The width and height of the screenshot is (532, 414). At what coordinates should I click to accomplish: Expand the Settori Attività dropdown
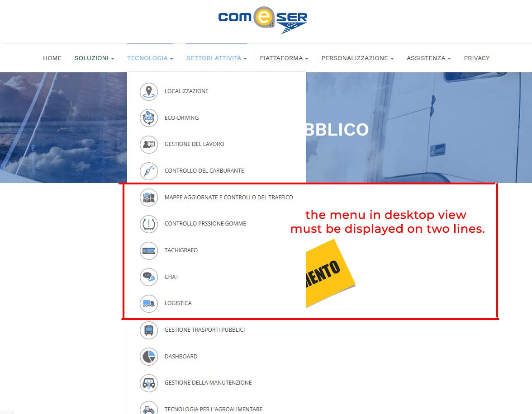click(216, 58)
